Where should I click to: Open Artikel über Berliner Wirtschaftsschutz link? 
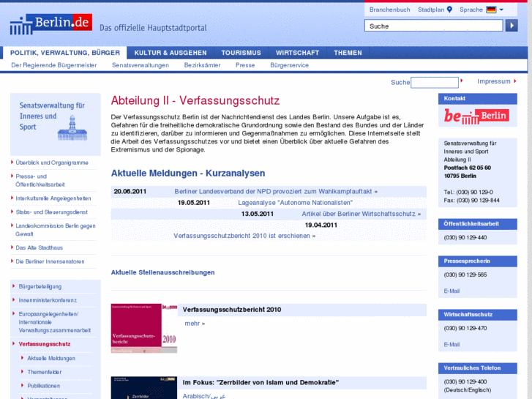tap(361, 214)
